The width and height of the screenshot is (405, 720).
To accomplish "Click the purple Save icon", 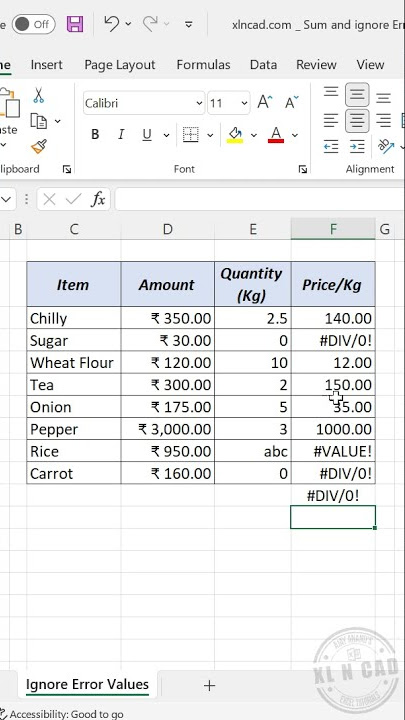I will (x=75, y=24).
